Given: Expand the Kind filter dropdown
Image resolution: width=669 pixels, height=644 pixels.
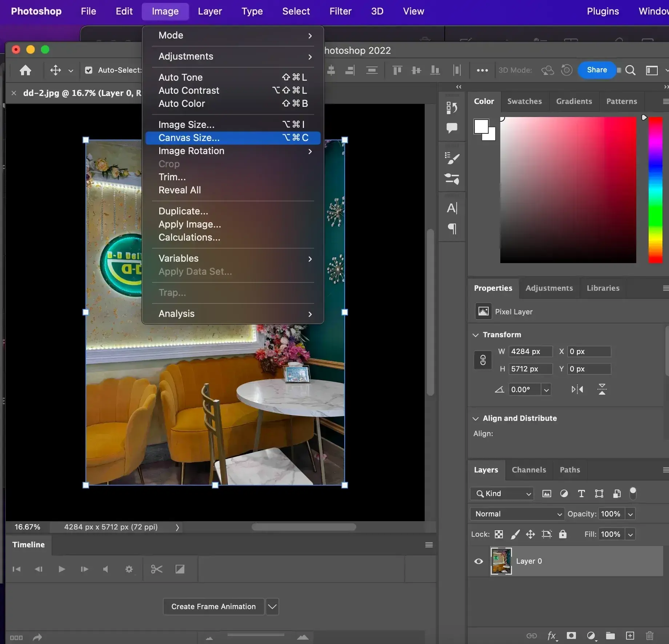Looking at the screenshot, I should click(528, 494).
